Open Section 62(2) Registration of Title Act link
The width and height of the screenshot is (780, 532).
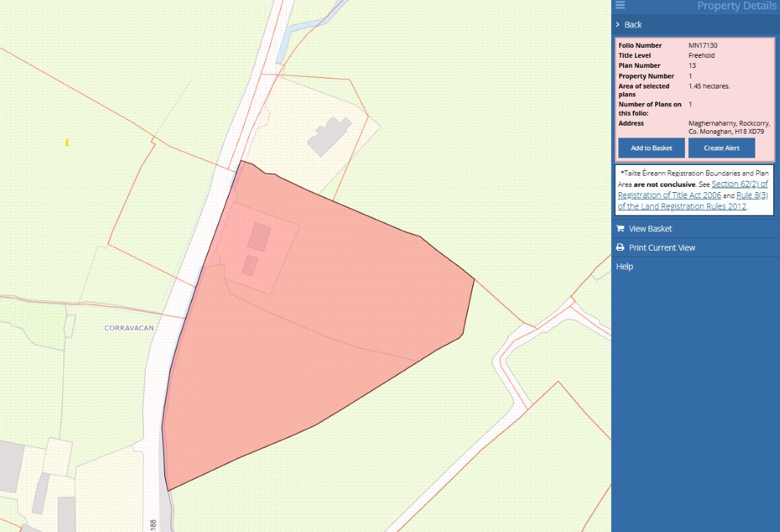point(692,190)
